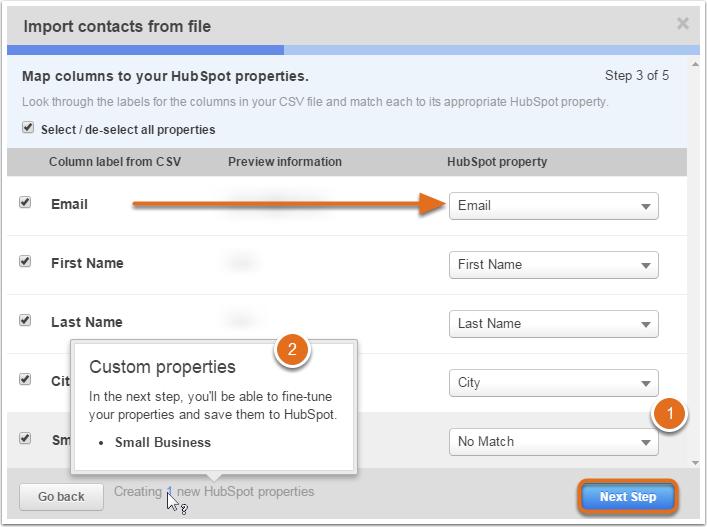Click the Go back button
The width and height of the screenshot is (707, 527).
coord(61,497)
